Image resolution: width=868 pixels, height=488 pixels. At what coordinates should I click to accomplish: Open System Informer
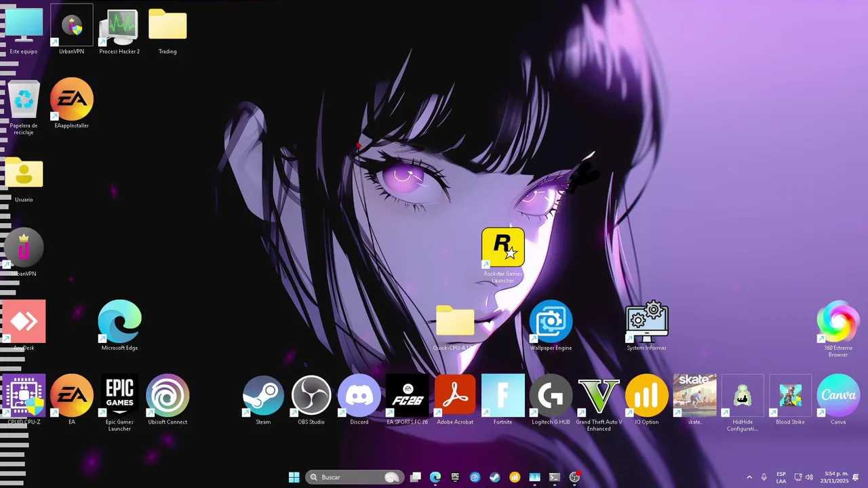[x=646, y=325]
